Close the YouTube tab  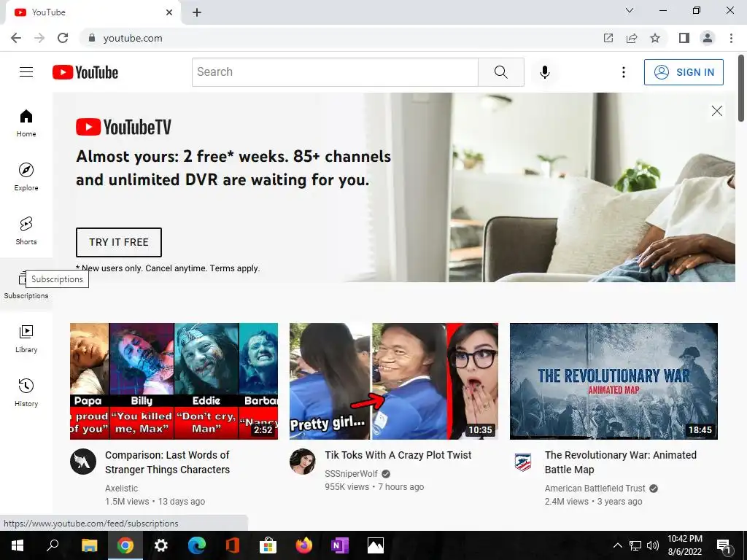point(169,12)
